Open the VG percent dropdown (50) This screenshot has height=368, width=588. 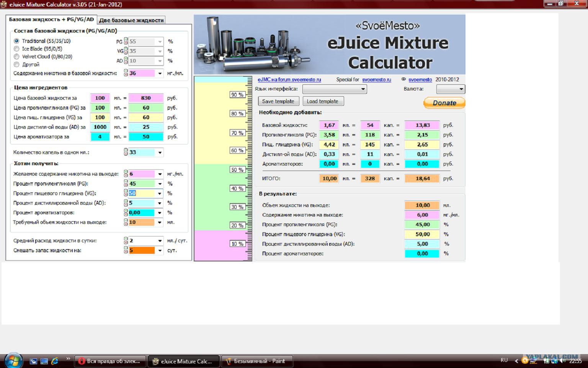click(160, 193)
